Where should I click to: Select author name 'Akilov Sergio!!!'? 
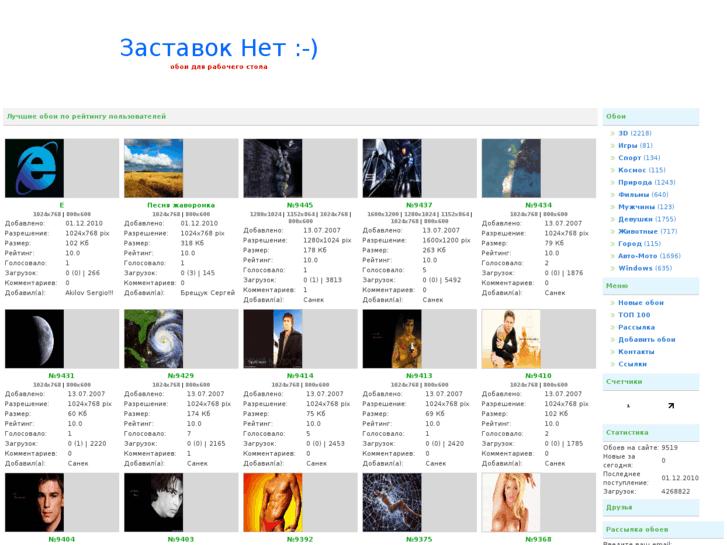click(x=89, y=293)
